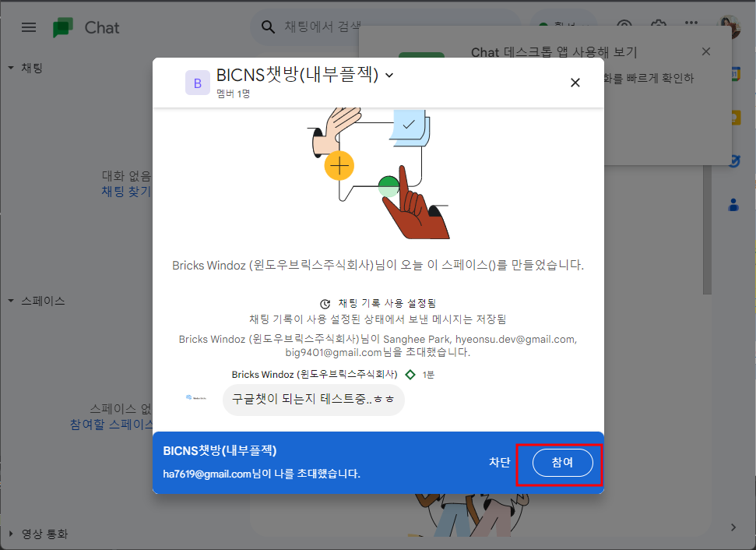Open the account profile avatar

(729, 26)
